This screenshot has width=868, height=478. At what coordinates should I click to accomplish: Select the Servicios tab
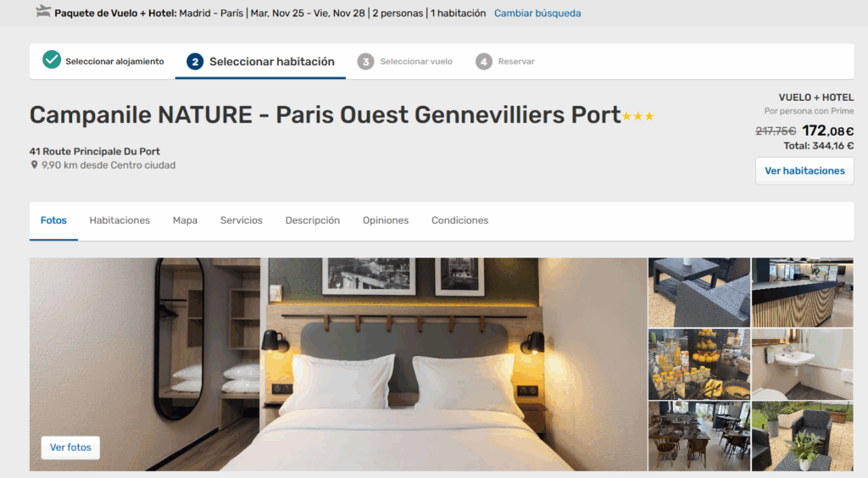point(242,220)
